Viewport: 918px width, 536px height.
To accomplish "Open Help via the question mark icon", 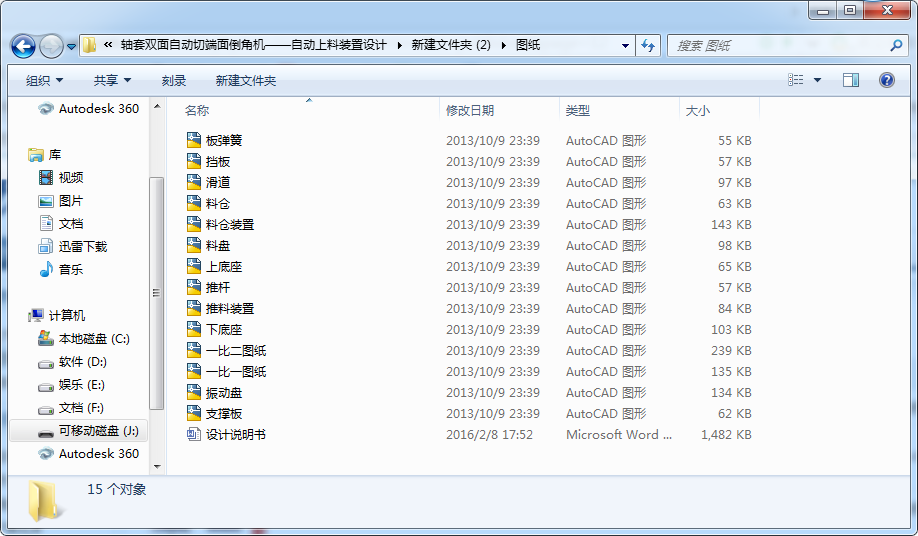I will 886,80.
